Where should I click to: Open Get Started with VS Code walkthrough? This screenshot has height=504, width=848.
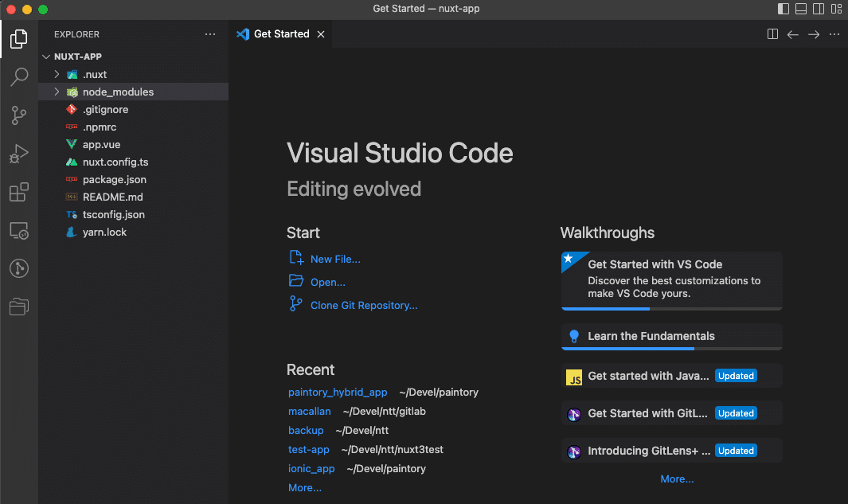(x=672, y=280)
